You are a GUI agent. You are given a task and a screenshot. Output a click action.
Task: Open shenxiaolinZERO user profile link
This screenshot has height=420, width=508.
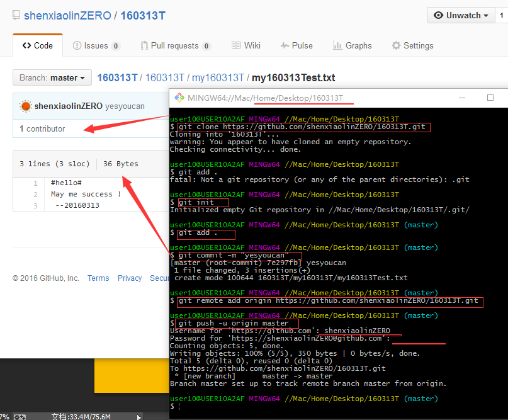pyautogui.click(x=67, y=16)
